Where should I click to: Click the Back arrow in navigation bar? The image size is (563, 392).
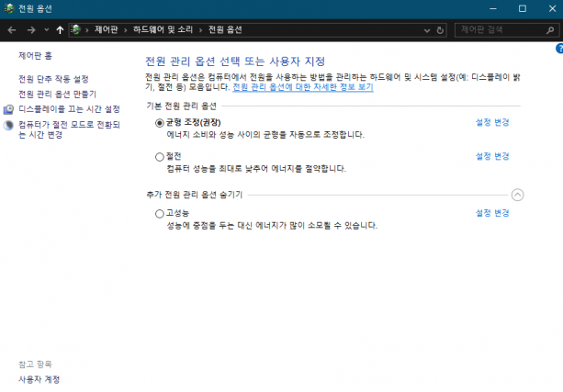tap(12, 30)
